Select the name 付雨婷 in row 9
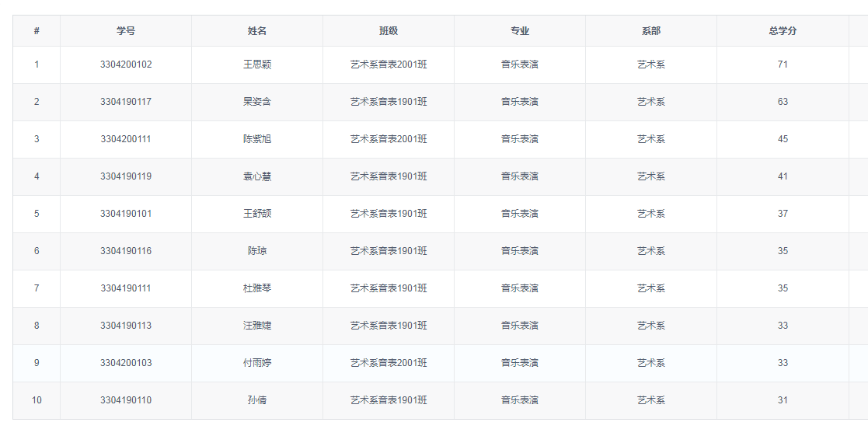The height and width of the screenshot is (429, 868). (257, 363)
